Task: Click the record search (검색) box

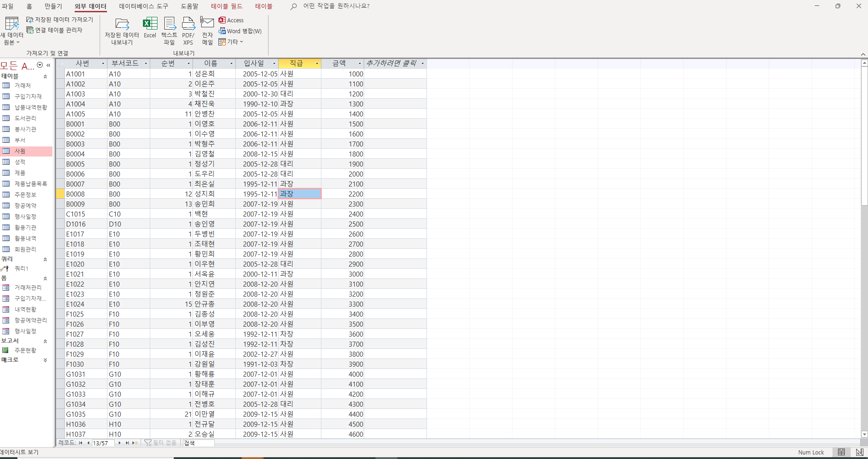Action: 198,443
